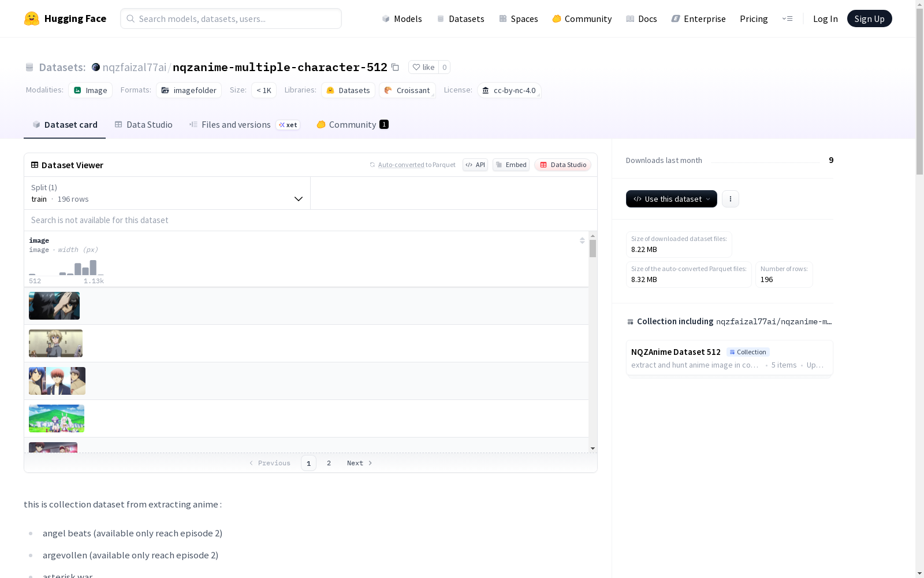Open the Spaces menu
Screen dimensions: 924x578
[x=519, y=18]
